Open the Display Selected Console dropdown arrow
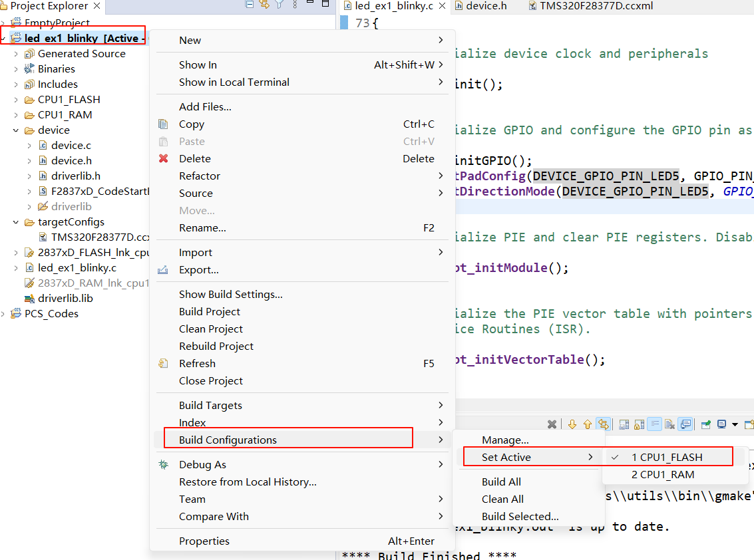754x560 pixels. coord(735,424)
